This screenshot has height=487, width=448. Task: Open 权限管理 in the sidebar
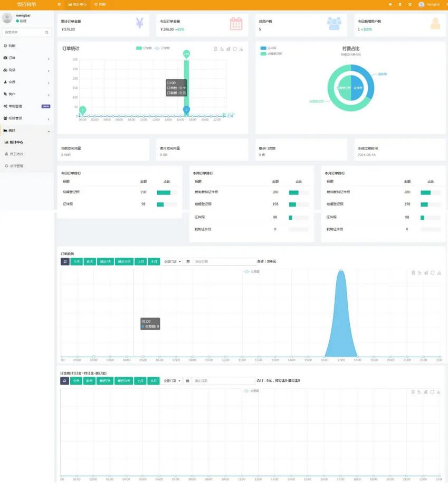click(26, 118)
